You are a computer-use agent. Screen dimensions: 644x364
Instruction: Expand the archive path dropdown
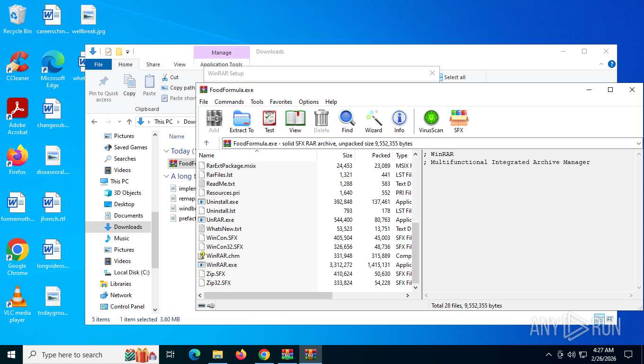[x=638, y=143]
